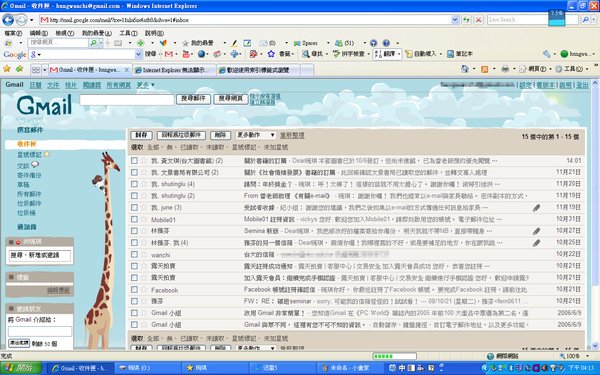Click the Home icon in the command bar
Viewport: 600px width, 375px height.
[x=465, y=69]
